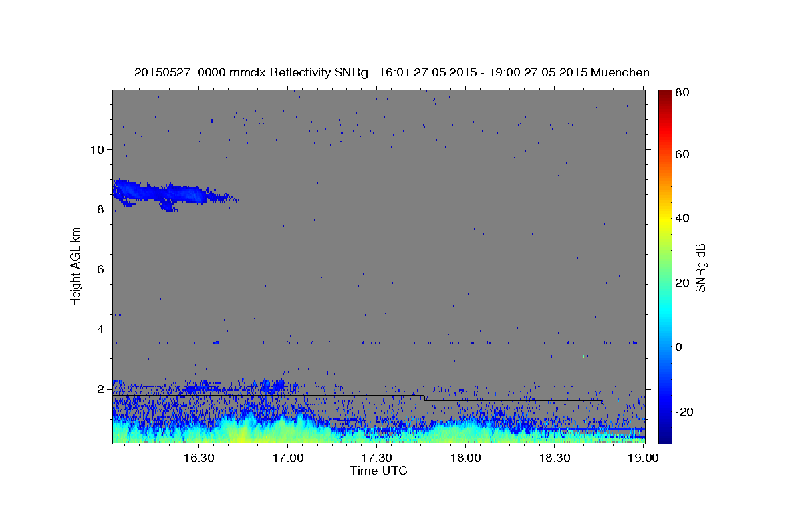798x532 pixels.
Task: Click the '40' colorbar value
Action: click(683, 218)
